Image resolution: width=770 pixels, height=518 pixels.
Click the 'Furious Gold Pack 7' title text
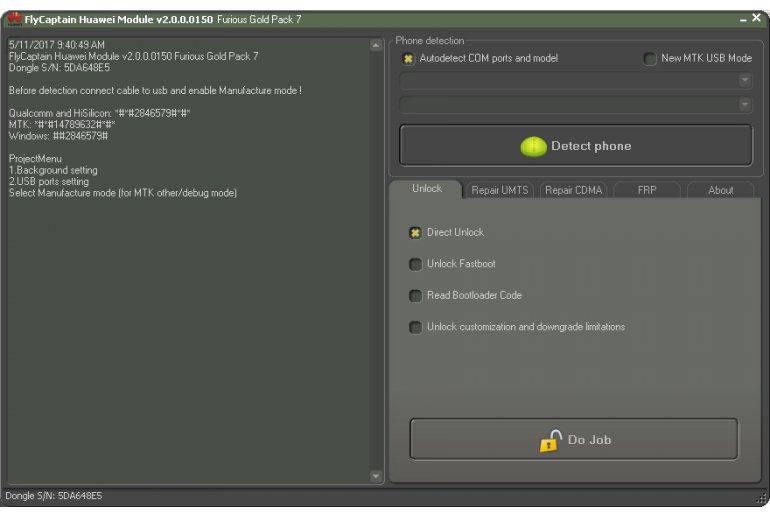coord(259,20)
